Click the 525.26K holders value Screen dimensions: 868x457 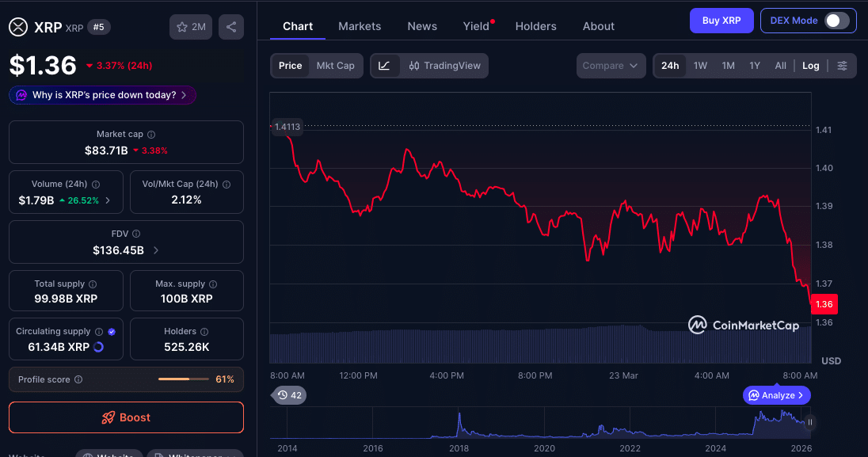pyautogui.click(x=187, y=348)
